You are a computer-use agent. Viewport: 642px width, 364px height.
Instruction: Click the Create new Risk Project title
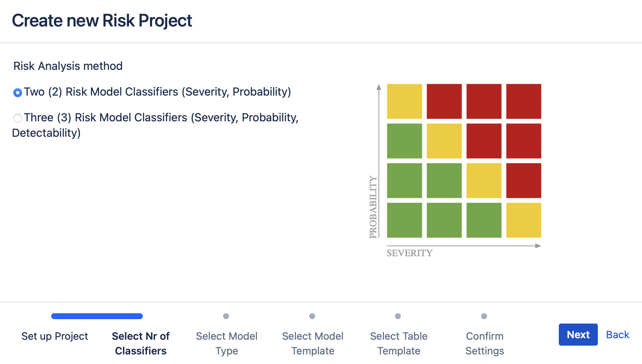click(x=102, y=21)
